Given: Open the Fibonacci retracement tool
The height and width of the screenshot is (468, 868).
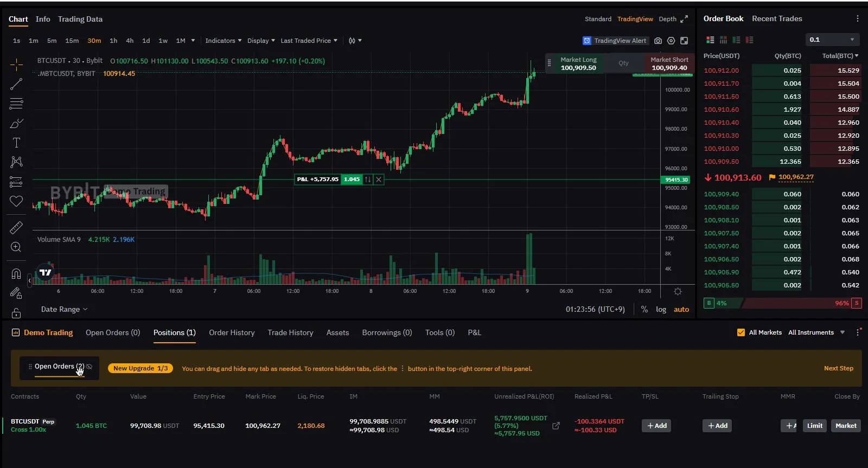Looking at the screenshot, I should pyautogui.click(x=16, y=104).
